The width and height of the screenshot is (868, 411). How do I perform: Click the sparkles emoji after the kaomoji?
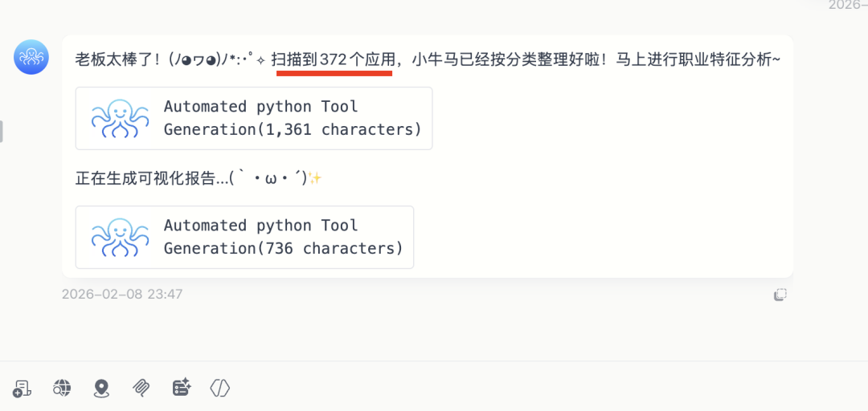pyautogui.click(x=315, y=178)
